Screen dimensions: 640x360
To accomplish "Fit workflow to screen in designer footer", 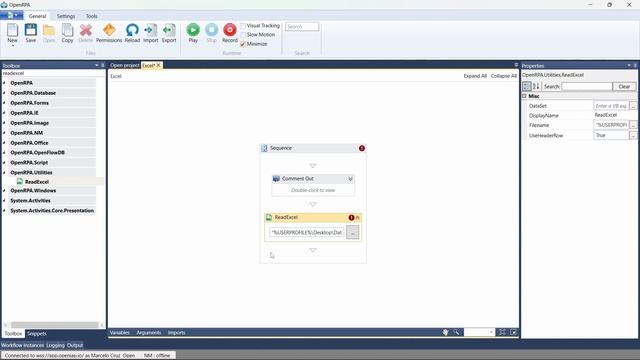I will pos(502,332).
